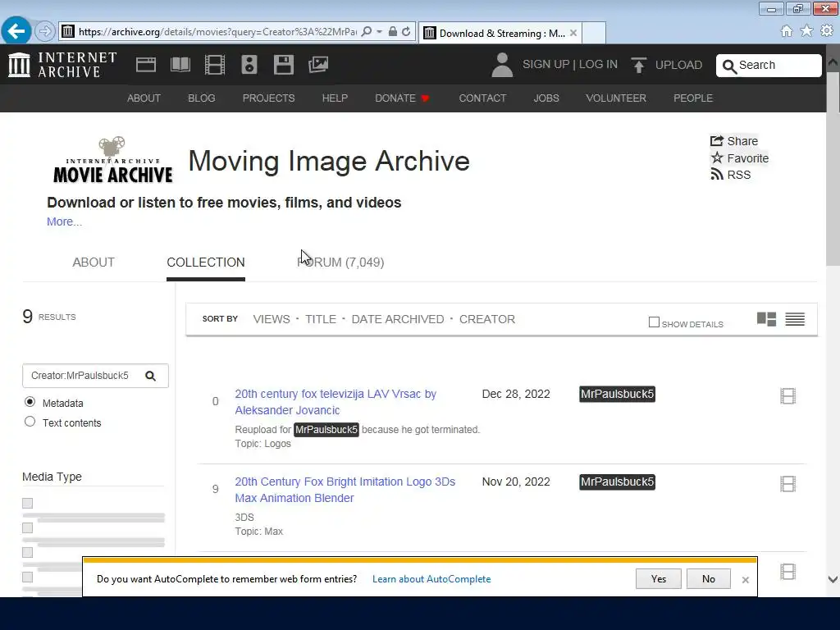Click magnifier in collection search box
Image resolution: width=840 pixels, height=630 pixels.
(x=151, y=376)
